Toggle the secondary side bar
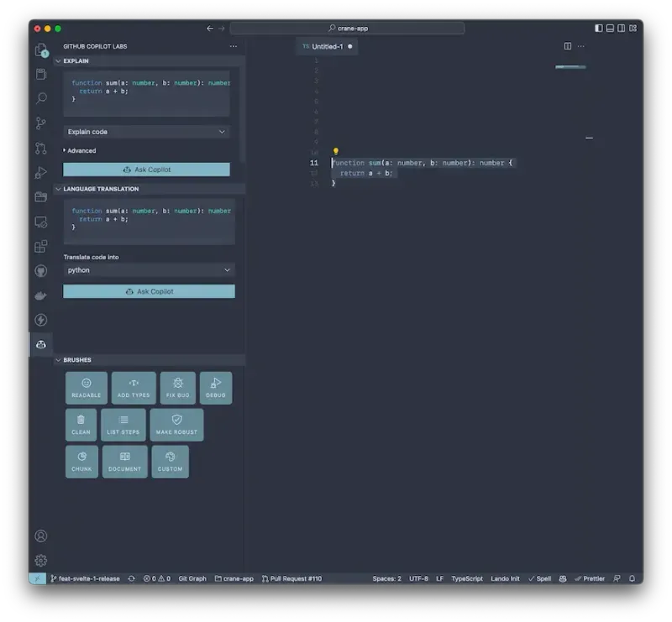The height and width of the screenshot is (622, 672). point(621,29)
